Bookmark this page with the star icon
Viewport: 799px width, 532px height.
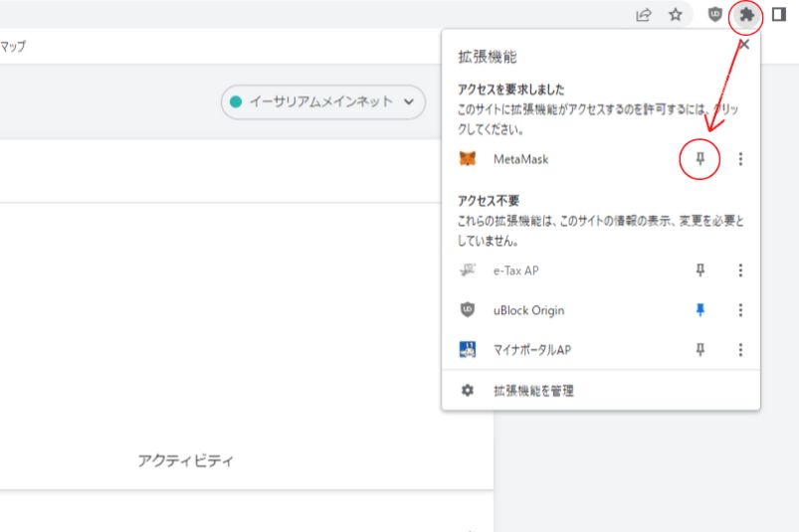(676, 15)
